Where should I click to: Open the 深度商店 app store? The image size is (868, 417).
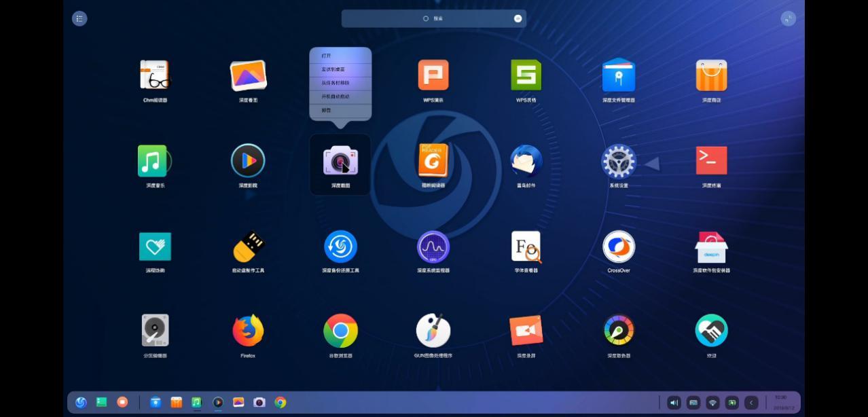click(x=711, y=75)
